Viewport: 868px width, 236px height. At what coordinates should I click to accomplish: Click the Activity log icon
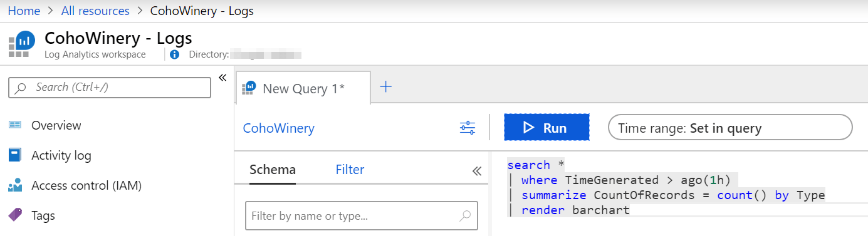[x=15, y=155]
